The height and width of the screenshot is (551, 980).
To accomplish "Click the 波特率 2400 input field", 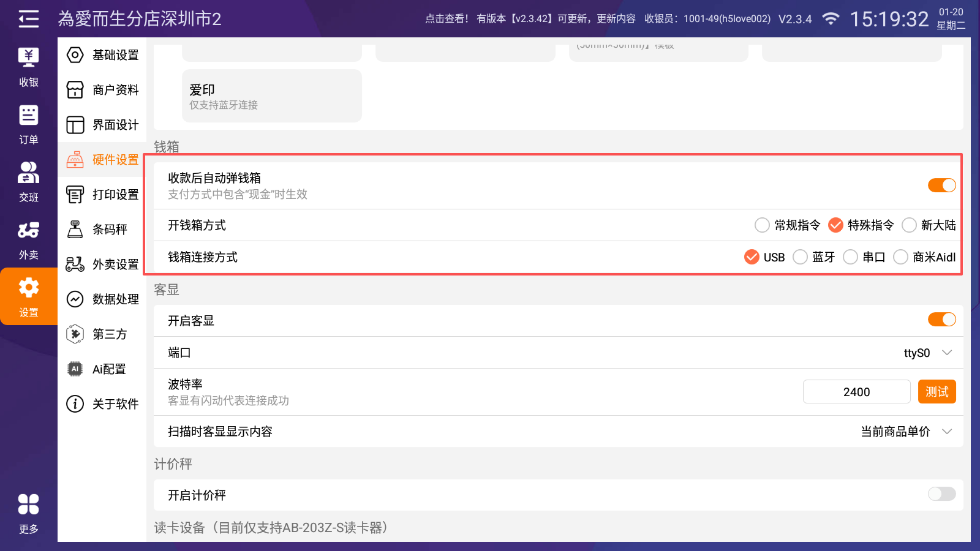I will click(x=856, y=392).
